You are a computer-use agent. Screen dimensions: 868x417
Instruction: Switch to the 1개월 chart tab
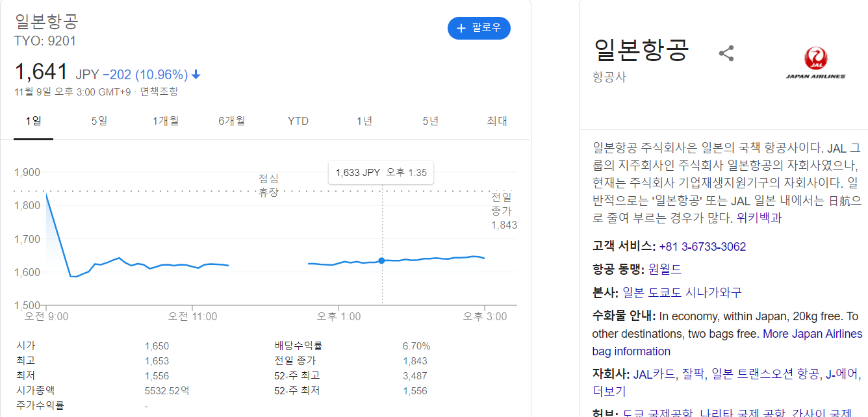click(x=166, y=121)
